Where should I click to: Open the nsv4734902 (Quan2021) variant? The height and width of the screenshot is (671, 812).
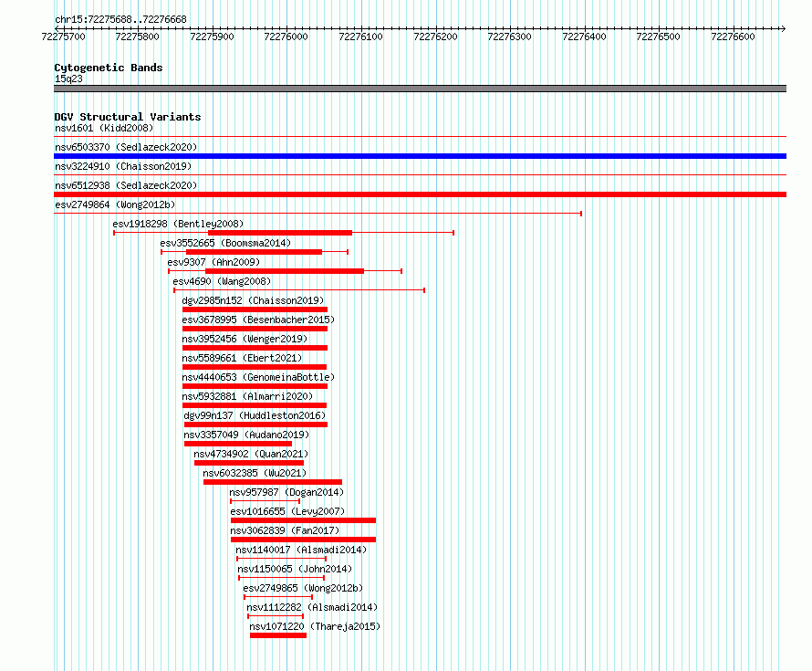click(251, 454)
